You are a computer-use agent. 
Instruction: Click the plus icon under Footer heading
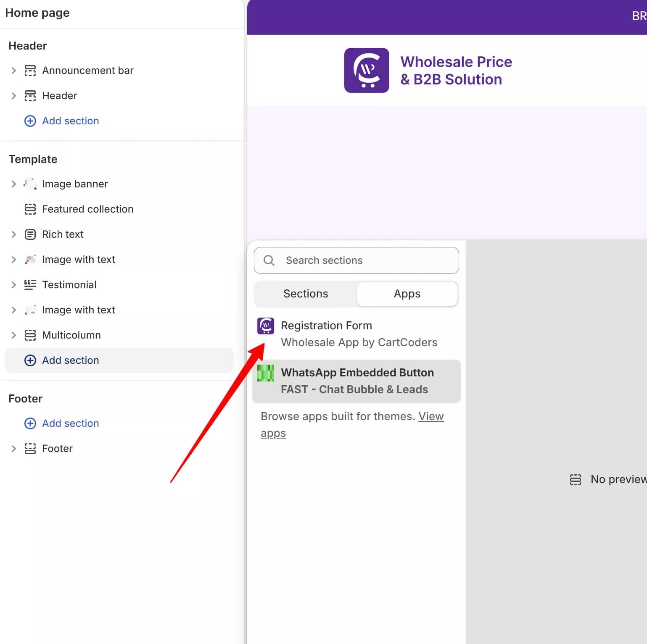tap(30, 423)
